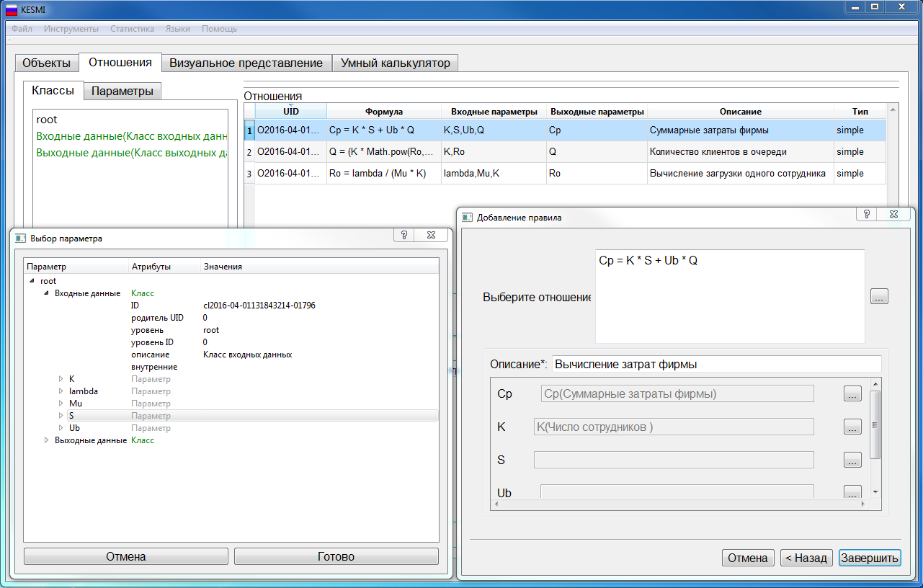Click the KESMI flag icon in the title bar
923x588 pixels.
[x=11, y=9]
